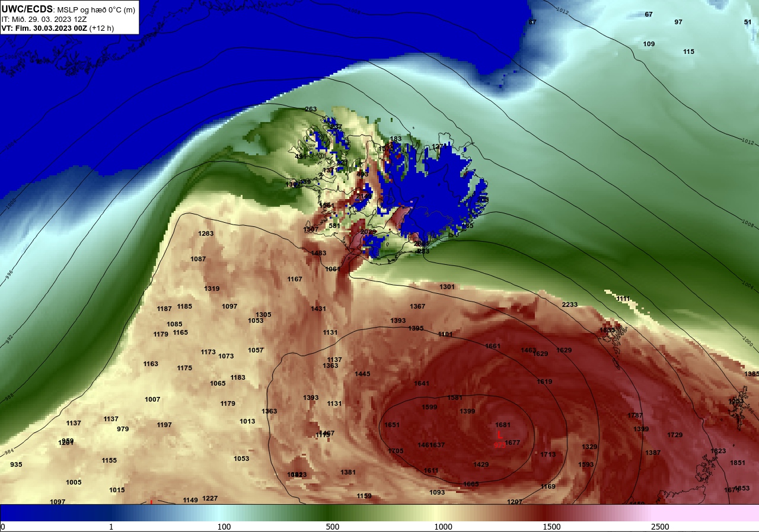The height and width of the screenshot is (532, 759).
Task: Click the 1611 height value
Action: click(x=431, y=470)
